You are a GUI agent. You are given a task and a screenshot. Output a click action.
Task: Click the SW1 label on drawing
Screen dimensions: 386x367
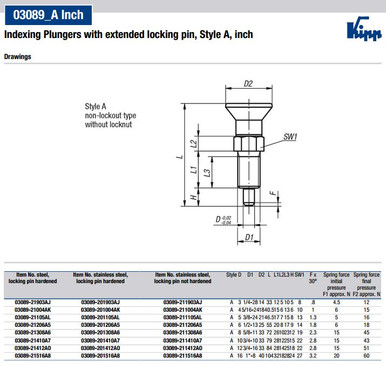(x=290, y=137)
